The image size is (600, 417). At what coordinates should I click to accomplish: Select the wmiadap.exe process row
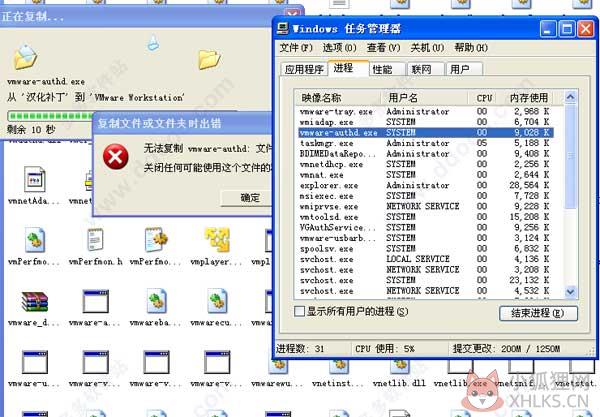tap(426, 122)
